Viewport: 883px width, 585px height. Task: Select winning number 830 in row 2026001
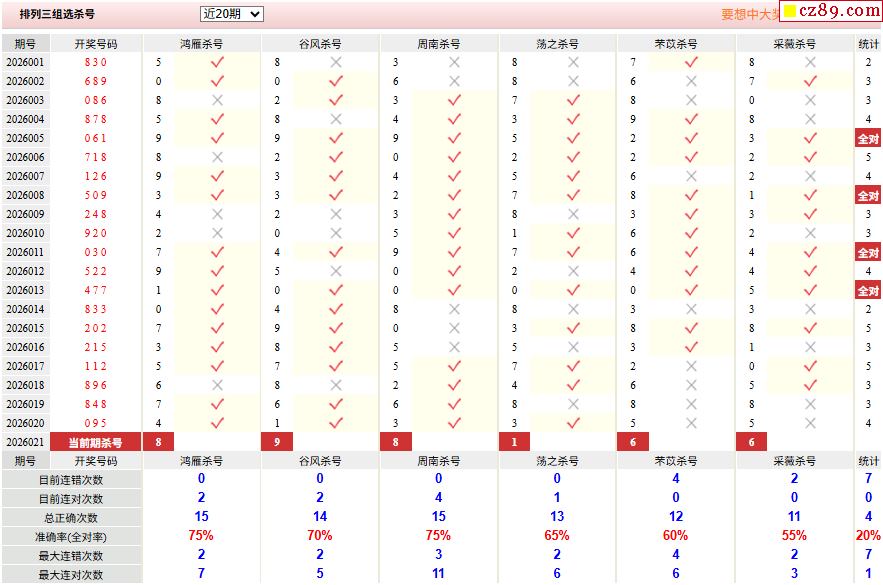click(x=96, y=62)
